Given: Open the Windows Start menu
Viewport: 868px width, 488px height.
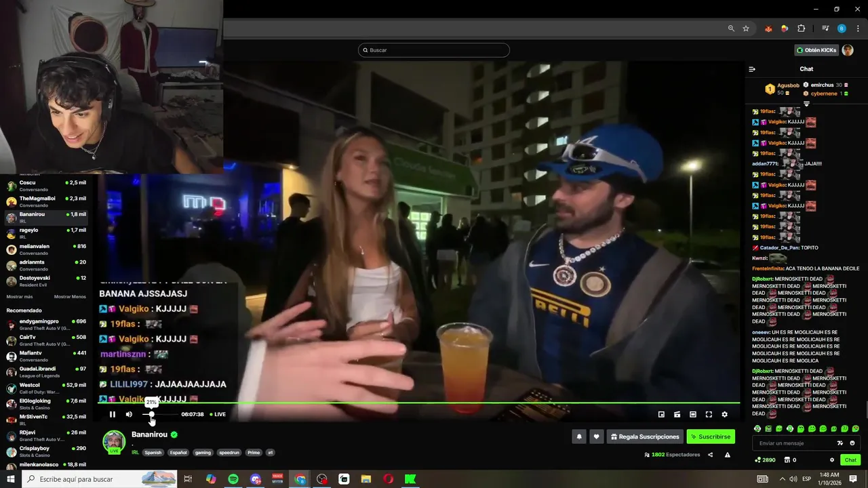Looking at the screenshot, I should [x=11, y=479].
